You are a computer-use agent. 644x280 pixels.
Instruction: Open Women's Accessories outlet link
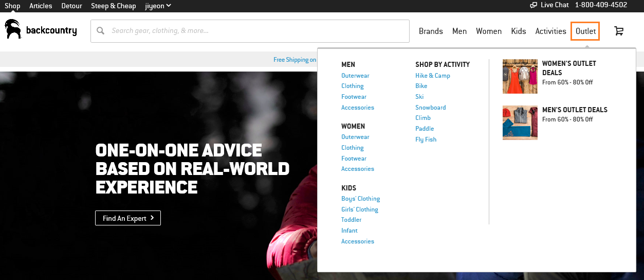pos(358,169)
